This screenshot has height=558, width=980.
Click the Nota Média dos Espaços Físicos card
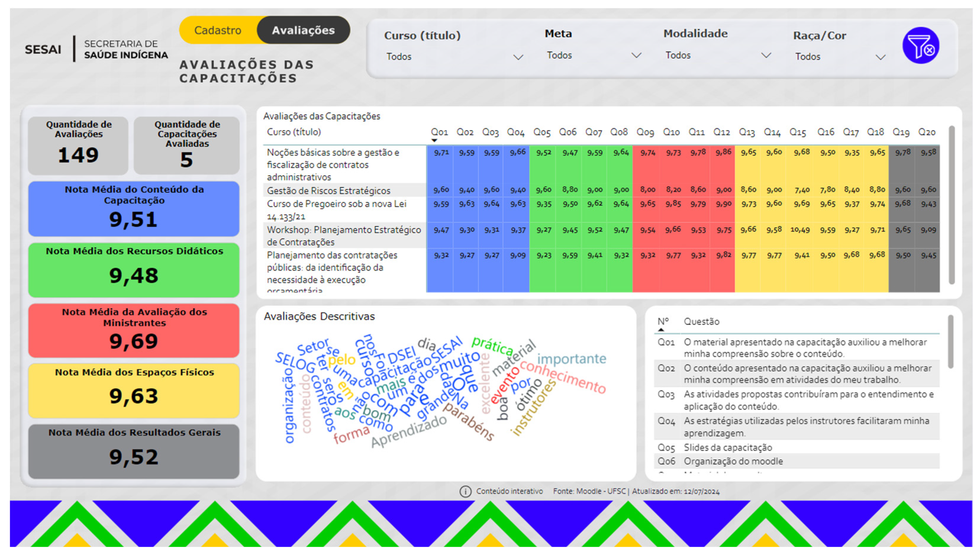tap(134, 390)
